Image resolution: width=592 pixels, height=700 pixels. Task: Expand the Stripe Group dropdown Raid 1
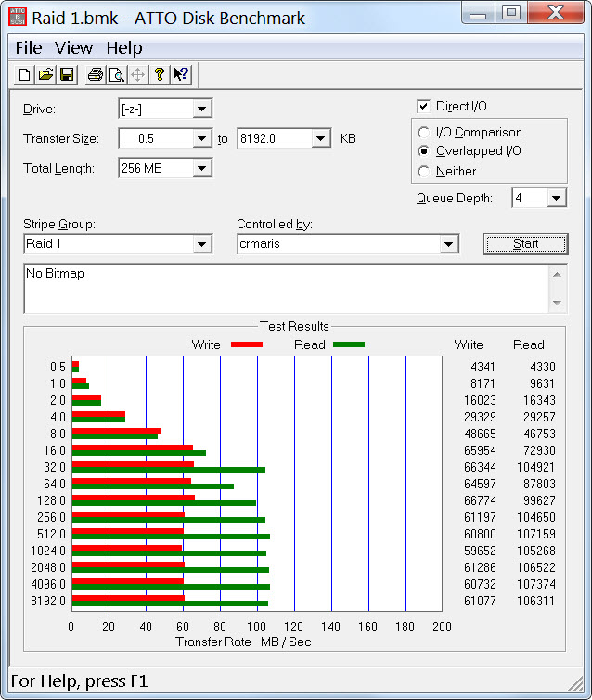[201, 244]
